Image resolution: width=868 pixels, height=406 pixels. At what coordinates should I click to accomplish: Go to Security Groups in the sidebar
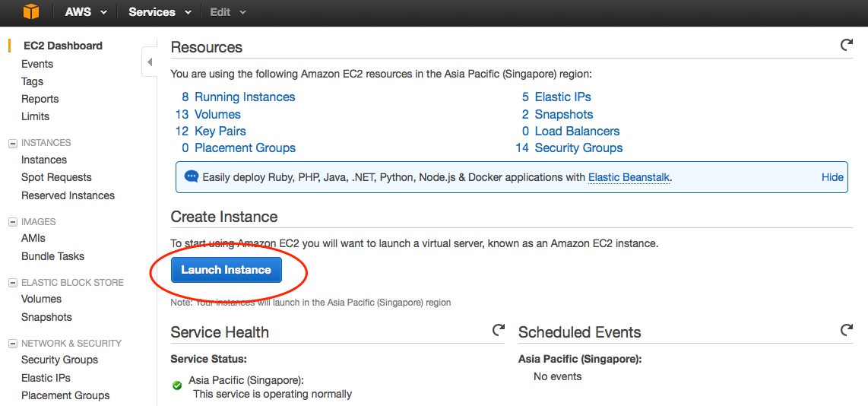pos(59,360)
